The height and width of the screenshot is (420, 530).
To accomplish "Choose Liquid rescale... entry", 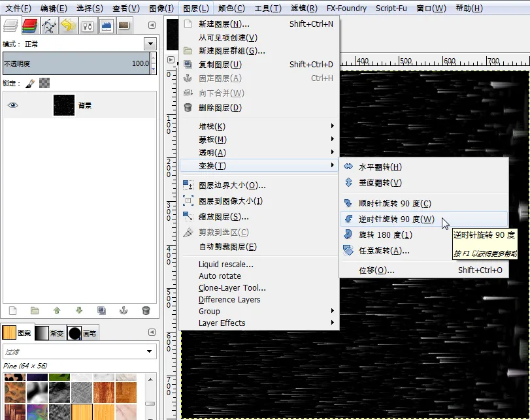I will (x=259, y=265).
